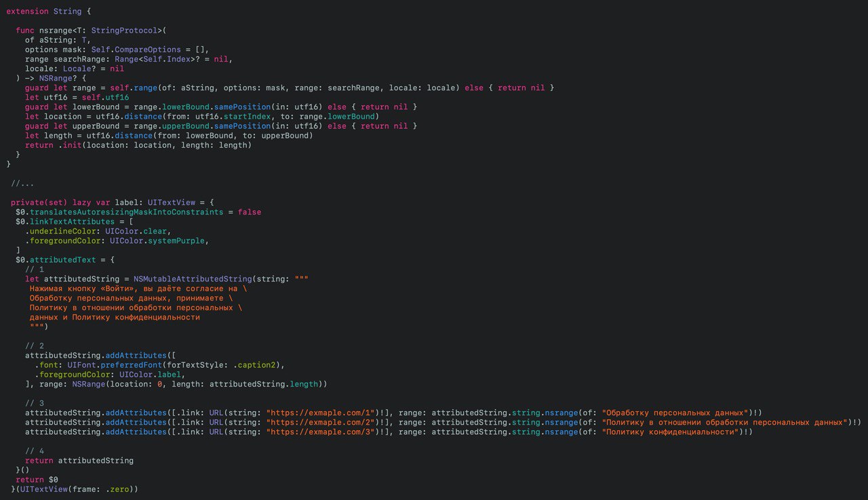The image size is (868, 500).
Task: Click the string line 'данных и Политику конфиденциальности'
Action: tap(115, 317)
